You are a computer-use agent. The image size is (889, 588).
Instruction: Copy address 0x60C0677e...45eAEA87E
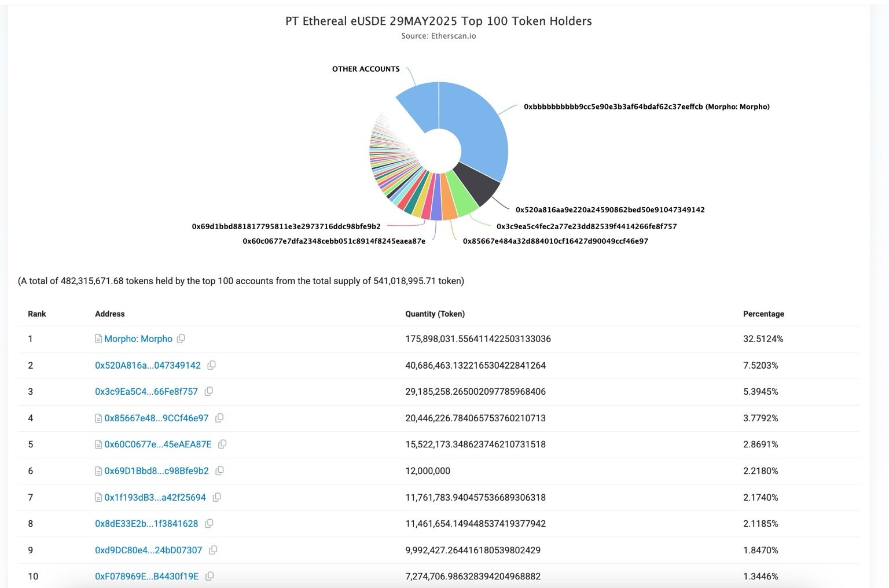coord(222,444)
